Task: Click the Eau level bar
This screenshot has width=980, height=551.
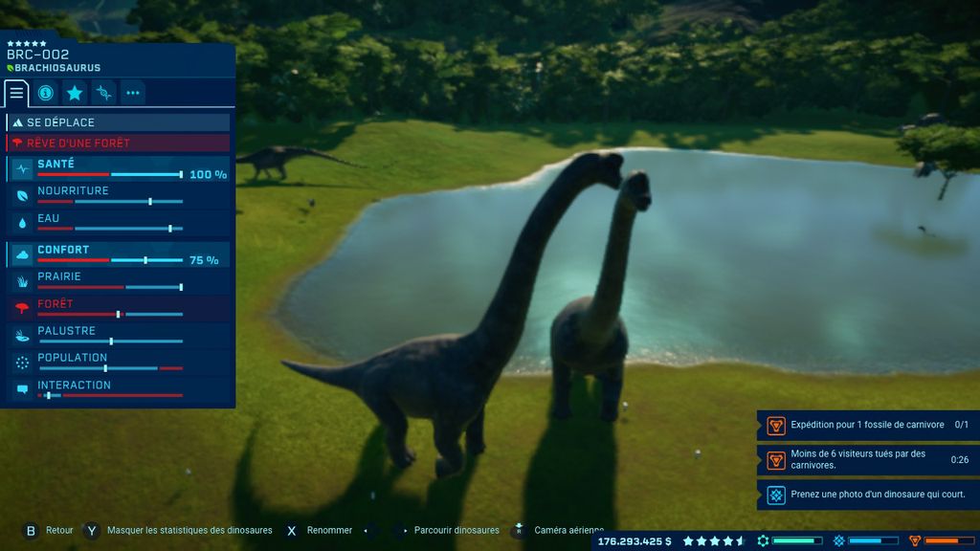Action: (110, 229)
